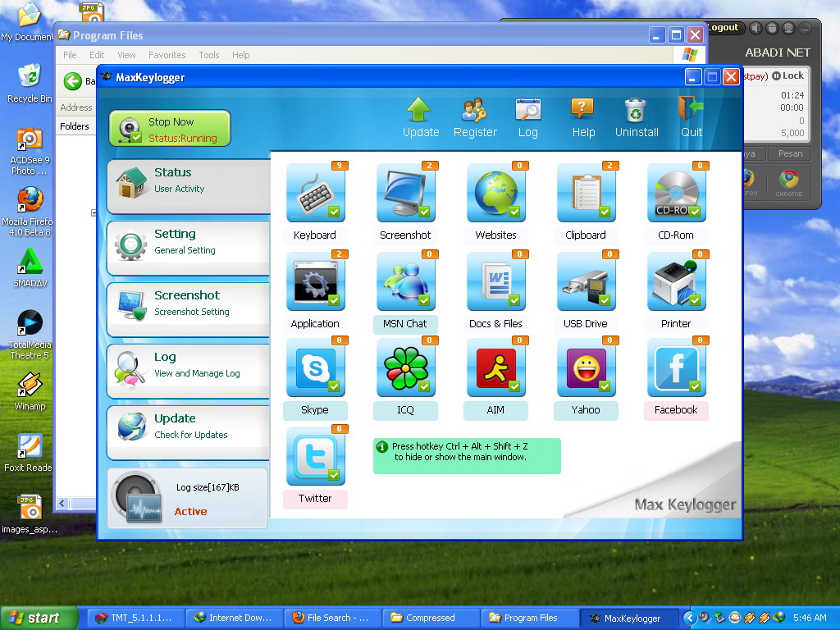Open the ICQ flower icon
This screenshot has width=840, height=630.
pos(405,367)
